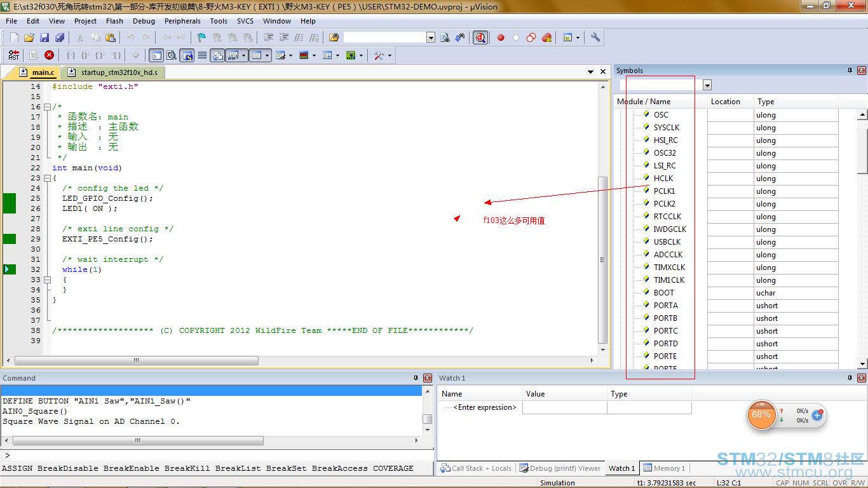868x488 pixels.
Task: Click the Start/Stop Debug Session icon
Action: [x=480, y=37]
